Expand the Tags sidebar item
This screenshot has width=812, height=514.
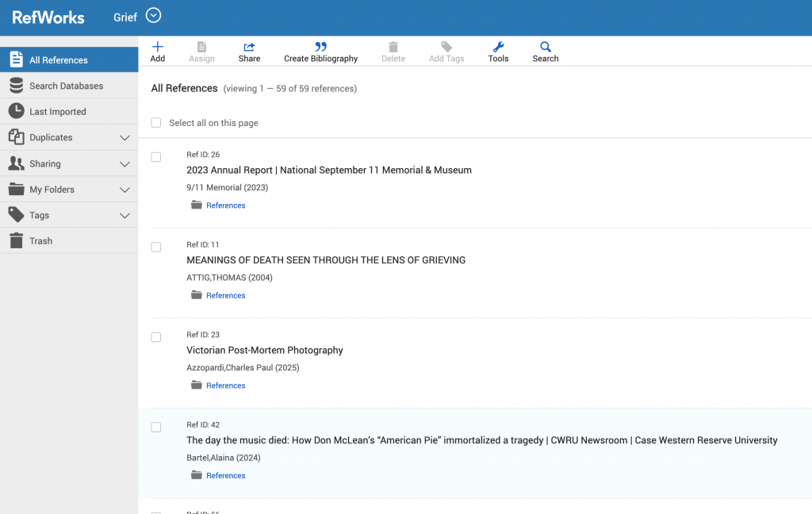[x=124, y=216]
